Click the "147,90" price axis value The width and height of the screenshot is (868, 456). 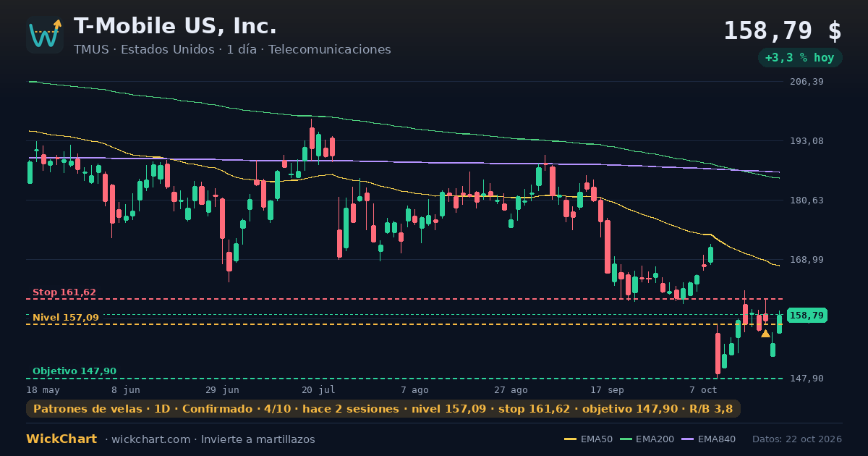click(x=807, y=379)
